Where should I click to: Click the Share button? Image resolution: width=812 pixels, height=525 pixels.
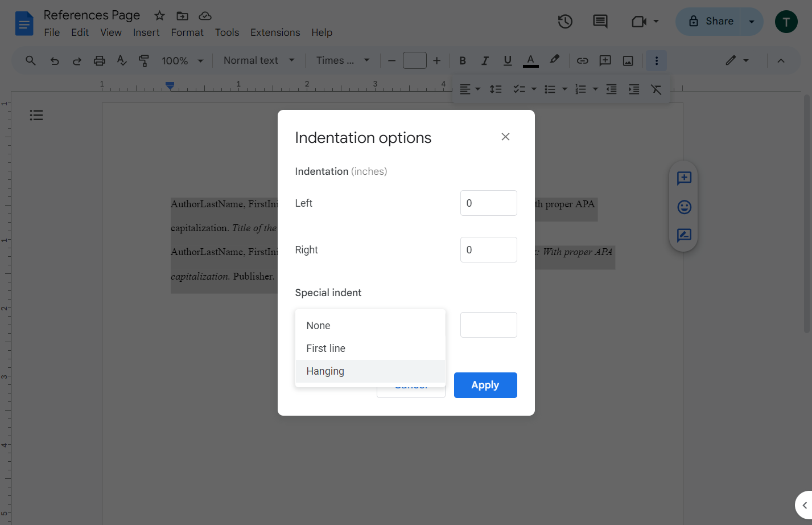point(708,22)
